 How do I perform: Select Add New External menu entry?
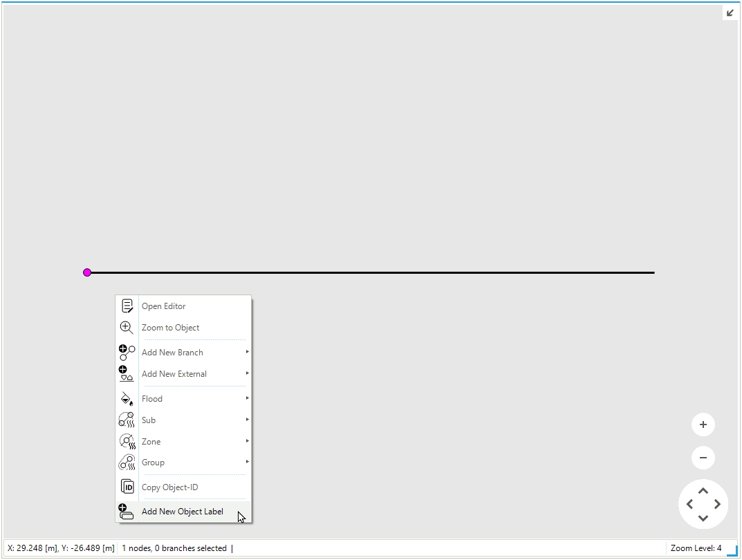[174, 374]
